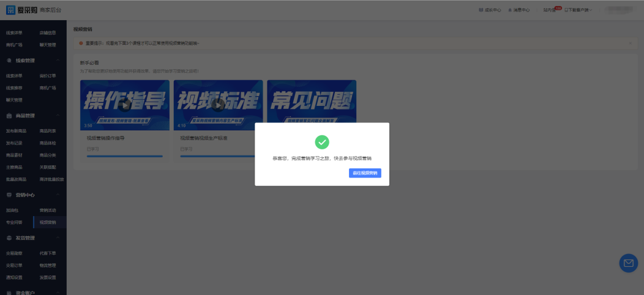Open the 常见问题 video thumbnail
The height and width of the screenshot is (295, 644).
point(312,104)
